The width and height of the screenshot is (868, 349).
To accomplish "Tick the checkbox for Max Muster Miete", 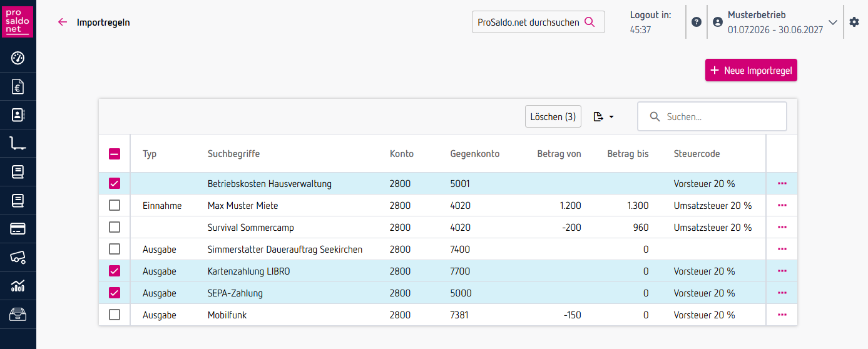I will pyautogui.click(x=115, y=206).
